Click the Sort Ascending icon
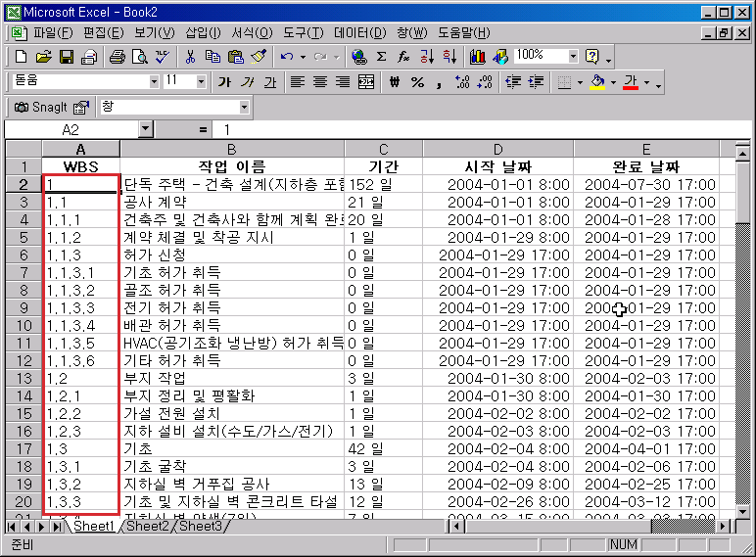Image resolution: width=756 pixels, height=557 pixels. pos(427,57)
